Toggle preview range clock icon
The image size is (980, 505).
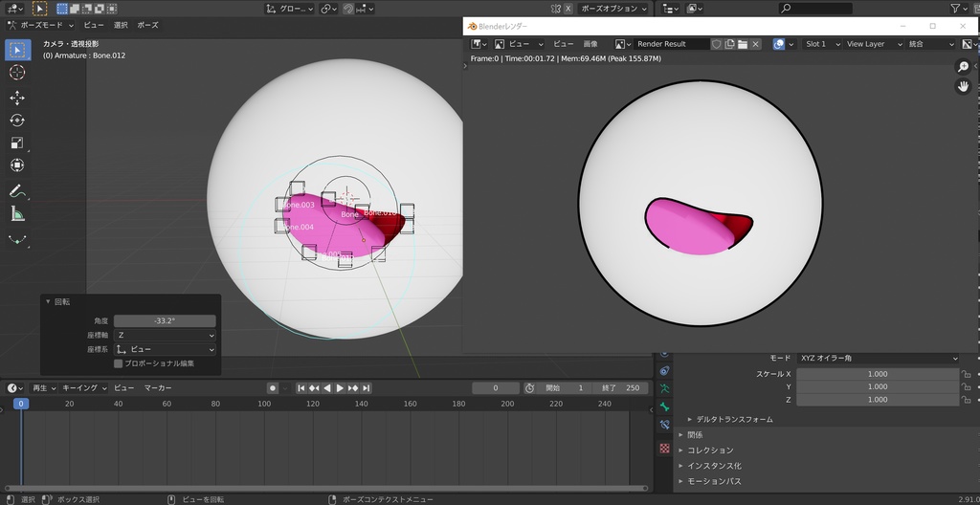click(529, 388)
